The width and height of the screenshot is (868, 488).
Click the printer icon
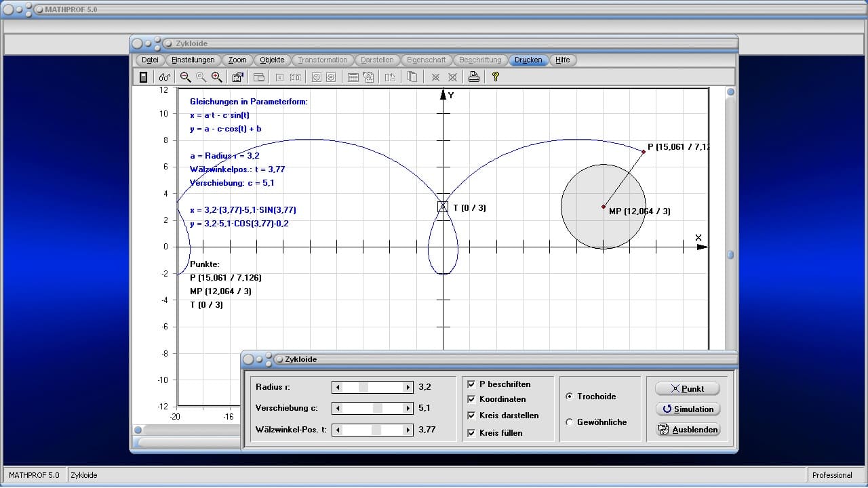point(473,77)
